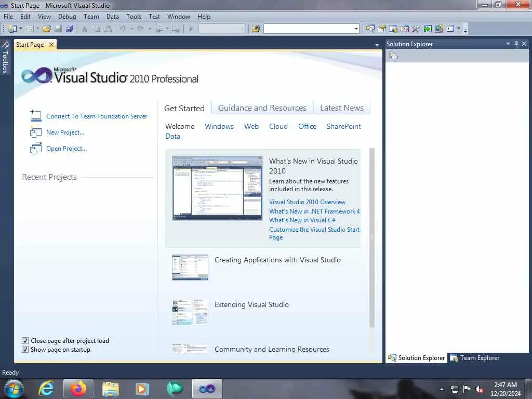Viewport: 532px width, 399px height.
Task: Open the Toolbar Options overflow arrow
Action: [x=465, y=30]
